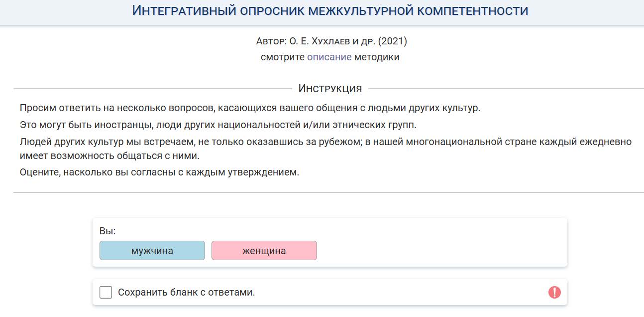The width and height of the screenshot is (644, 317).
Task: Click the word 'смотрите' under the author
Action: pyautogui.click(x=282, y=57)
